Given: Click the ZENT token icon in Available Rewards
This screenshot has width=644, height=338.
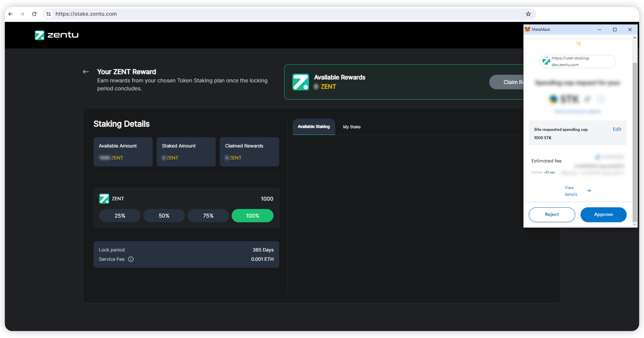Looking at the screenshot, I should click(x=300, y=82).
